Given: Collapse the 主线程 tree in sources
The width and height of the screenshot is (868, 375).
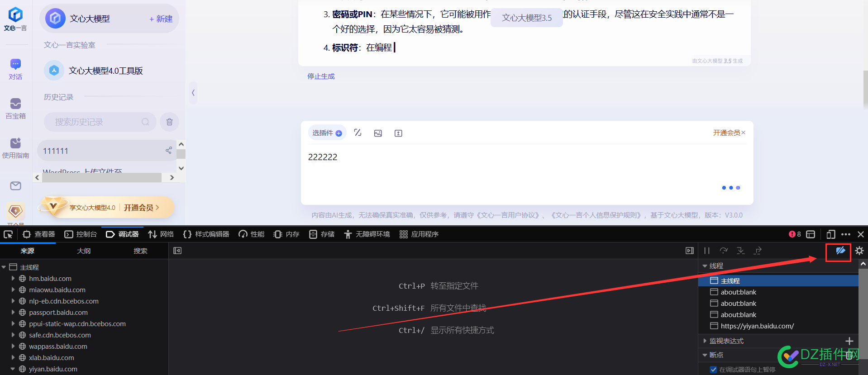Looking at the screenshot, I should [4, 267].
